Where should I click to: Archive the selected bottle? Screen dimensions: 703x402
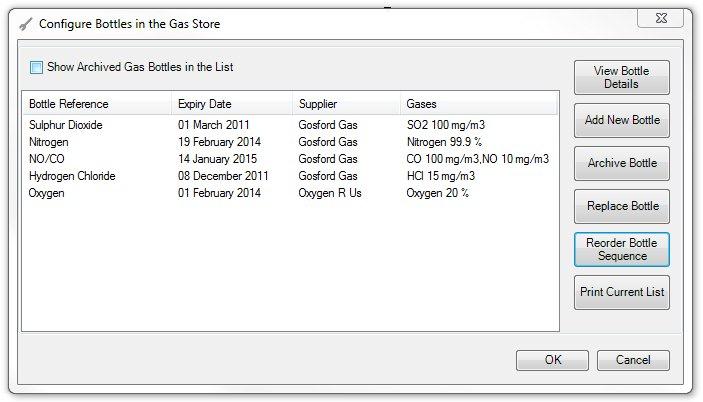pyautogui.click(x=621, y=163)
